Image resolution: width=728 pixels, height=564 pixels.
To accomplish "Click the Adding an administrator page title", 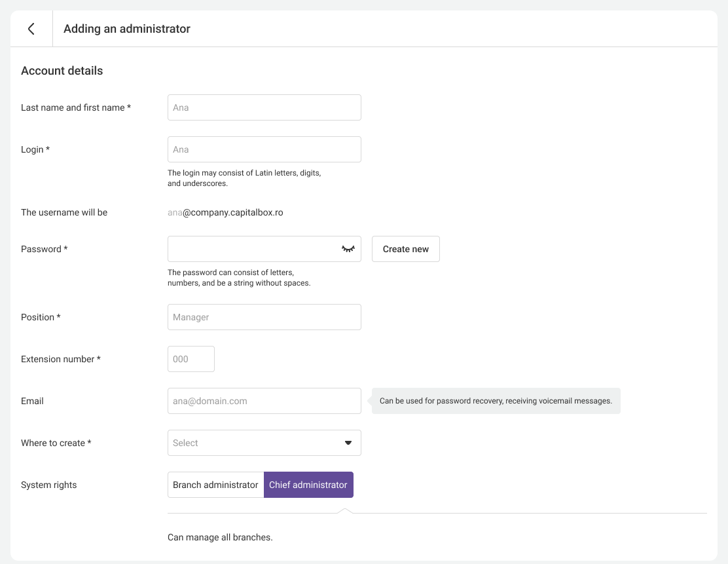I will click(x=127, y=29).
